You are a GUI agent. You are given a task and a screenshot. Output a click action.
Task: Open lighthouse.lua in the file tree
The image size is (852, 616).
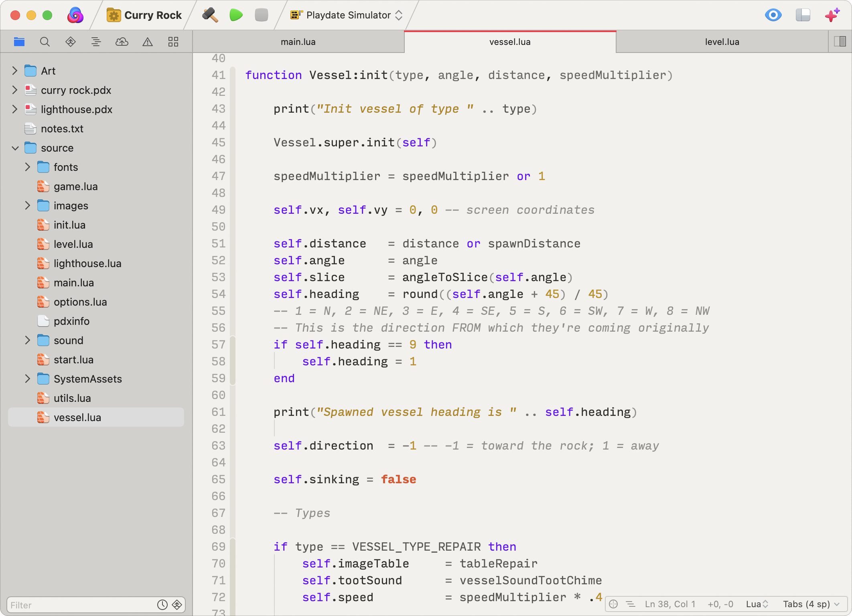tap(87, 263)
